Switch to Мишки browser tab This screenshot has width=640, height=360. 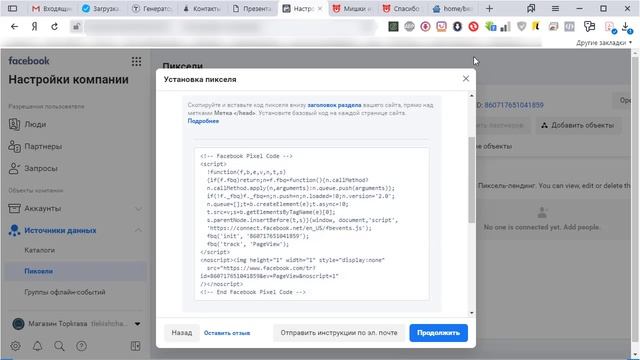(351, 9)
